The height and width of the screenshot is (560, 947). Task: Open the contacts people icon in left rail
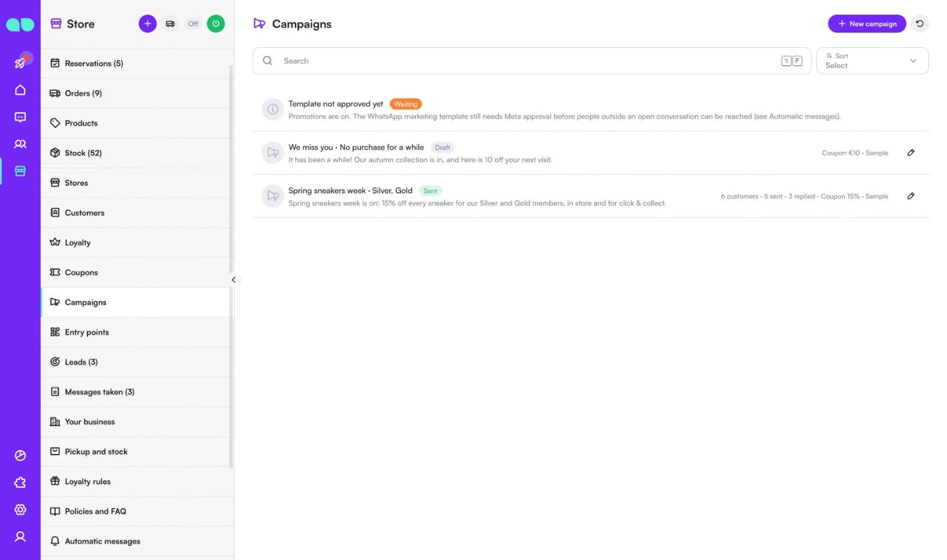[20, 144]
